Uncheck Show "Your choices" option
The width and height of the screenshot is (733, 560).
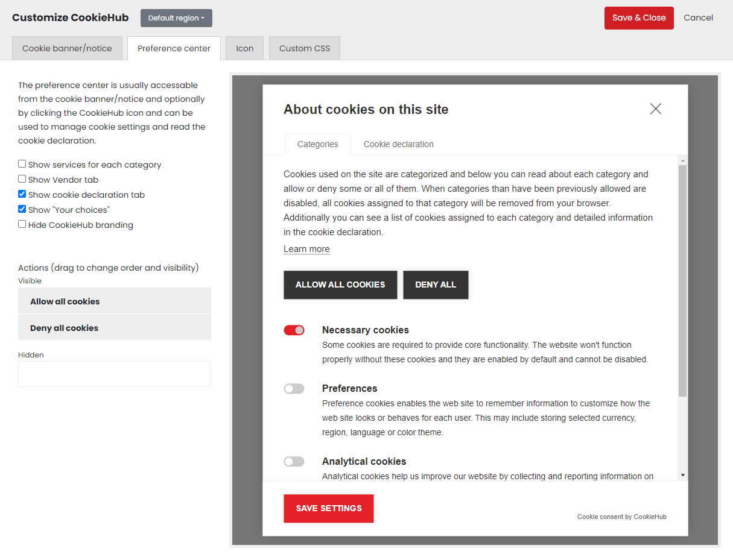(x=22, y=209)
